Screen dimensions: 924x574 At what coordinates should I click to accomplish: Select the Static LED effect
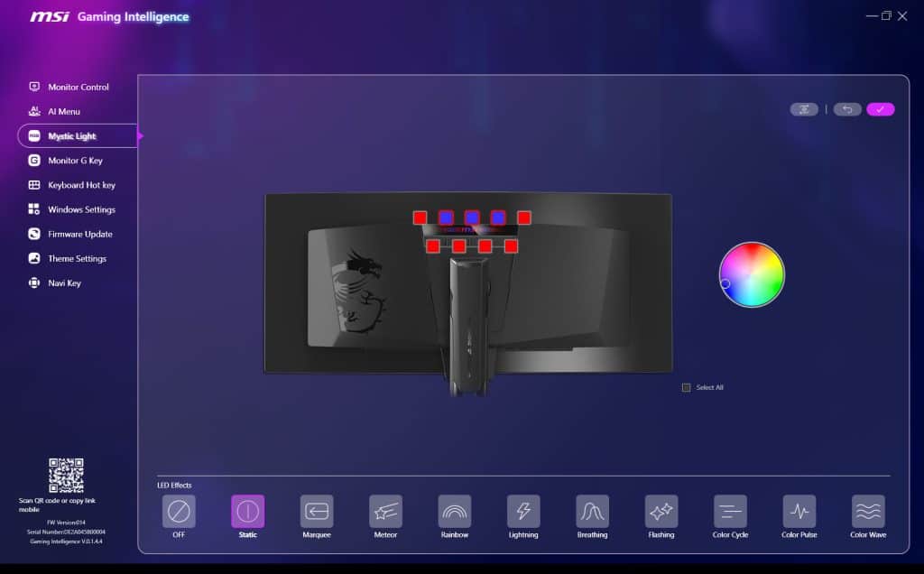tap(247, 512)
